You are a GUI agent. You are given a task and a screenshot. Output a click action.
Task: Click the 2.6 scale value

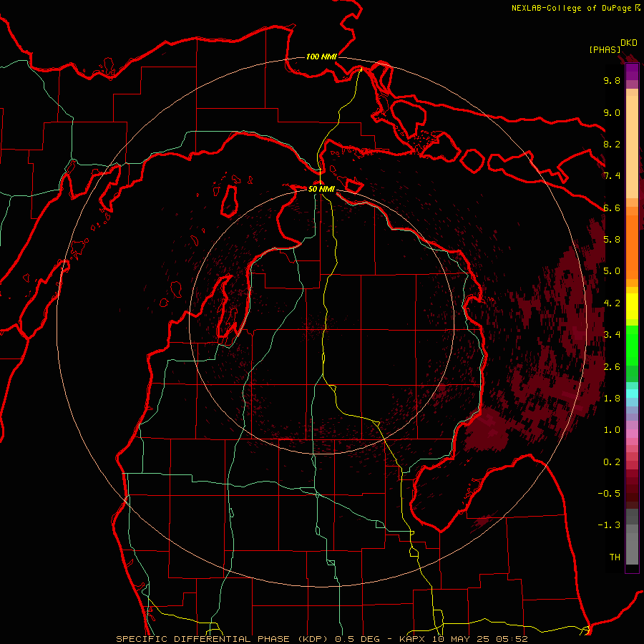[612, 367]
